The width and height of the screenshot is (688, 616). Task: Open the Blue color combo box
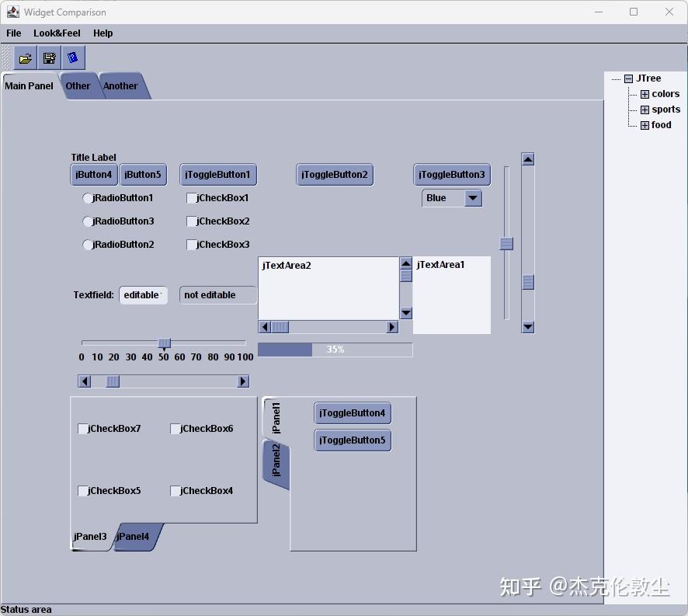pyautogui.click(x=472, y=198)
